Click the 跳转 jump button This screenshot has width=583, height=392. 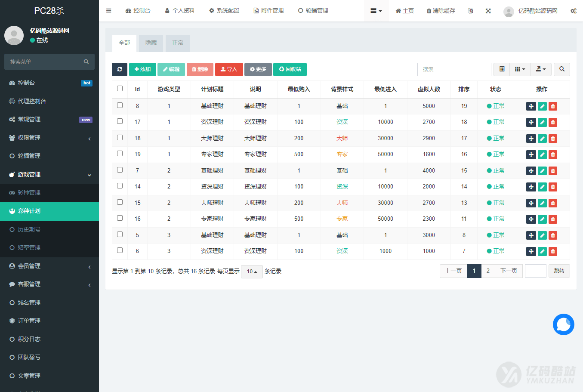(559, 271)
